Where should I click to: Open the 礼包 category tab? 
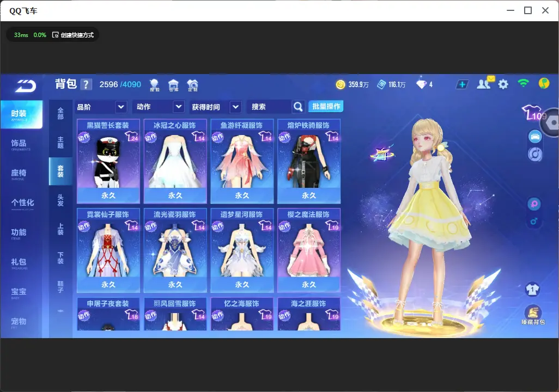(x=21, y=262)
